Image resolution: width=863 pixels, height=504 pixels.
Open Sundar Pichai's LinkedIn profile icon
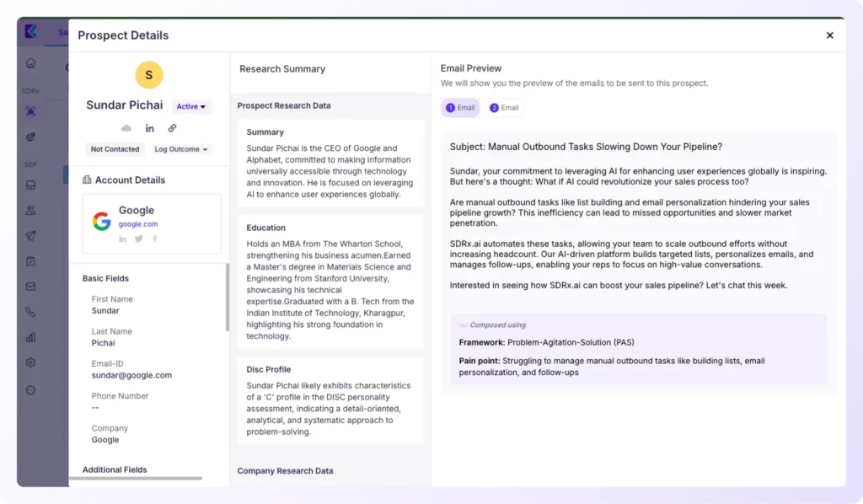pyautogui.click(x=150, y=128)
